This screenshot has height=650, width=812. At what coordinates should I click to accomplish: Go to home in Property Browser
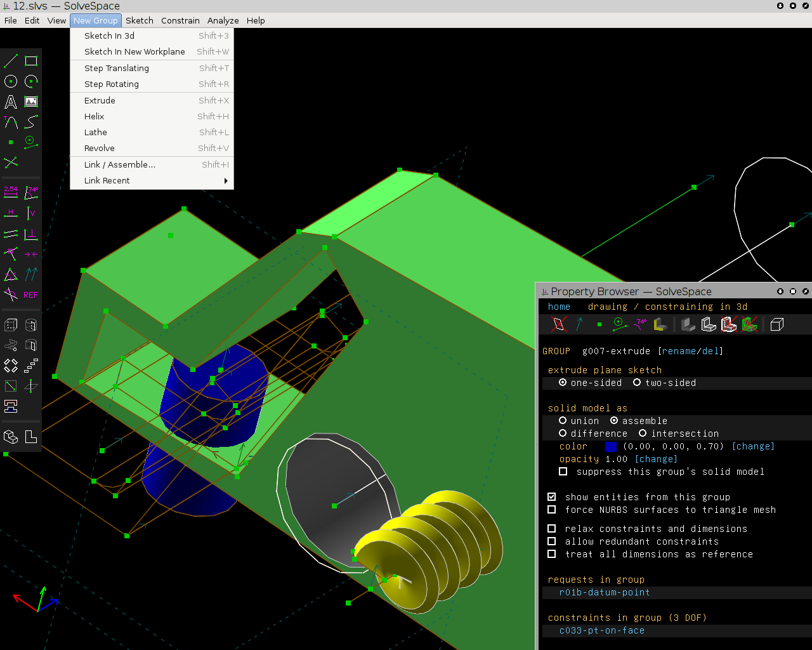559,307
